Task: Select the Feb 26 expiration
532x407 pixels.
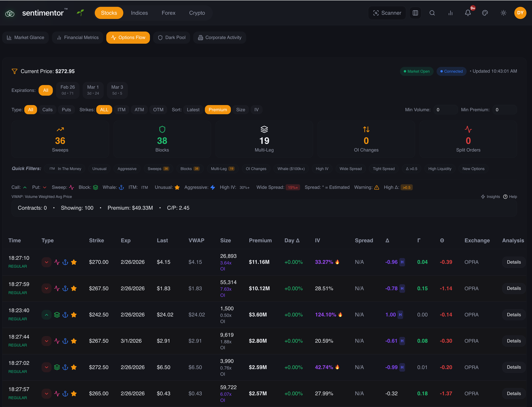Action: 68,90
